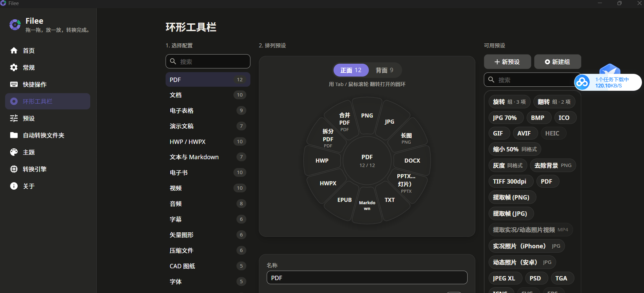This screenshot has width=644, height=293.
Task: Select the 文档 configuration category
Action: point(208,95)
